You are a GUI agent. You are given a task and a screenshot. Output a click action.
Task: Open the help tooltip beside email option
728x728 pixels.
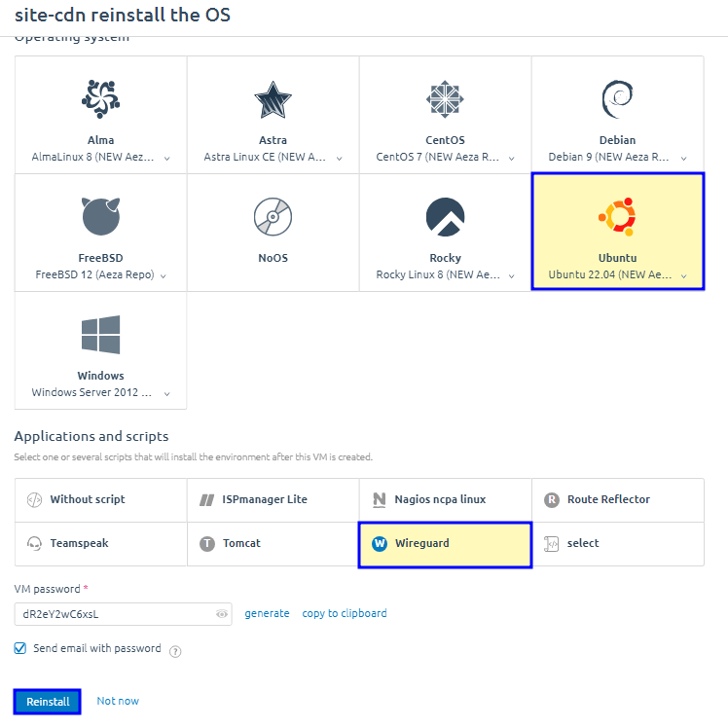[175, 650]
